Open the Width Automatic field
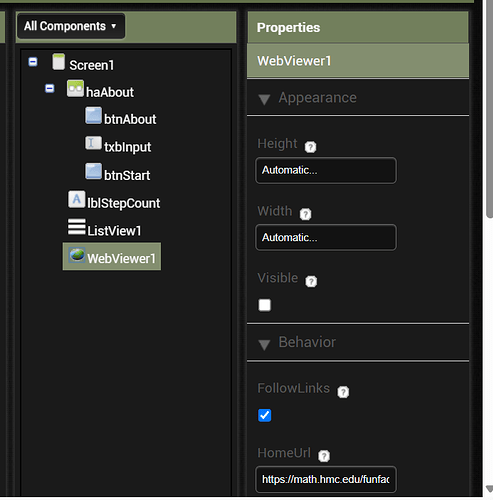 point(326,238)
